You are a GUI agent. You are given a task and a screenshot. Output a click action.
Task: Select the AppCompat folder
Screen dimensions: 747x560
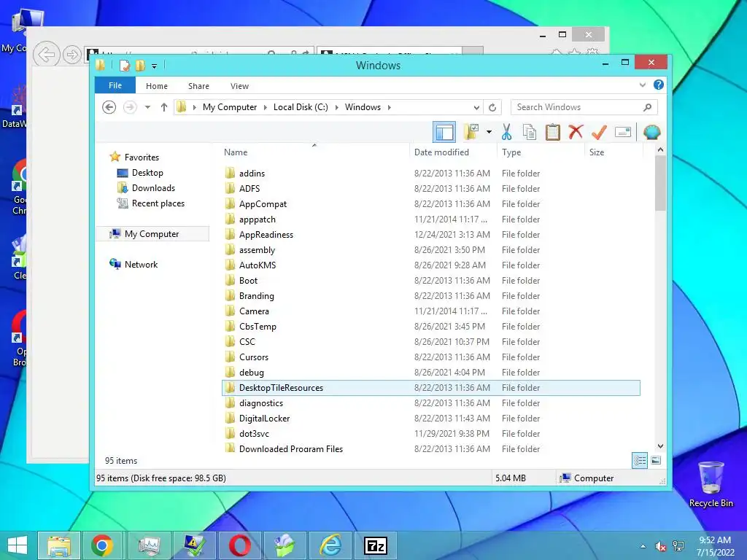(x=430, y=204)
